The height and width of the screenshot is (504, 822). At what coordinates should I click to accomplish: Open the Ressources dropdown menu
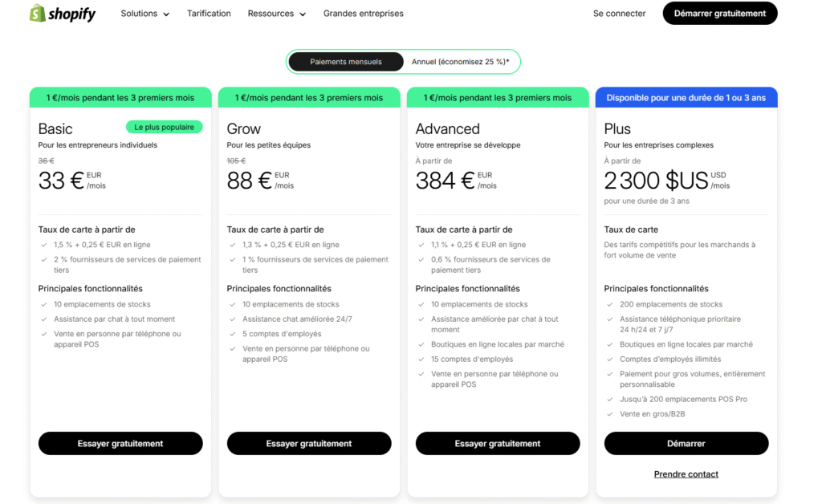[x=277, y=14]
